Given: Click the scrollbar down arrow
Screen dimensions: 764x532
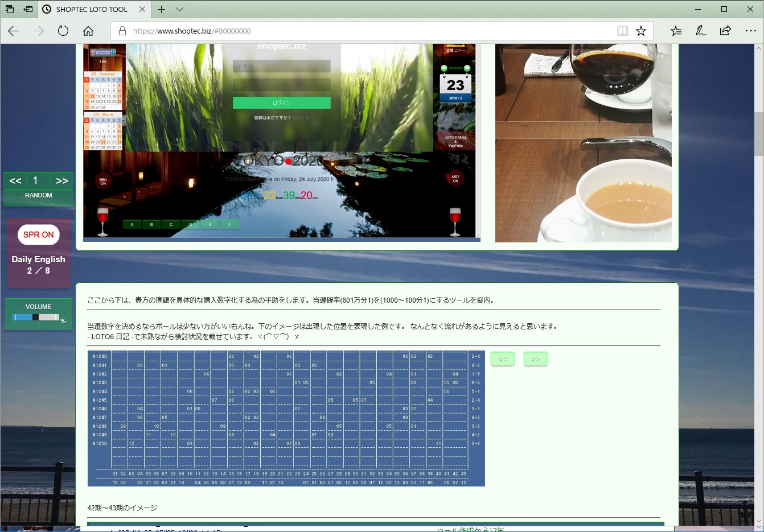Looking at the screenshot, I should pos(758,521).
